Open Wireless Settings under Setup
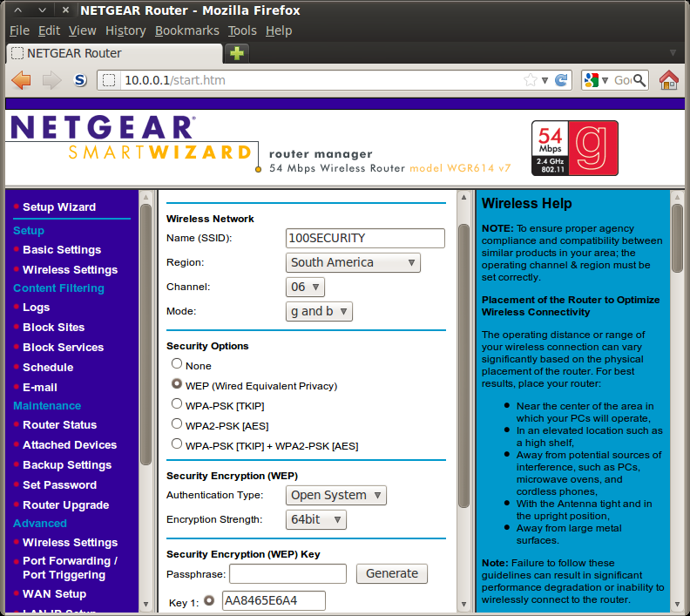Image resolution: width=690 pixels, height=616 pixels. (70, 270)
